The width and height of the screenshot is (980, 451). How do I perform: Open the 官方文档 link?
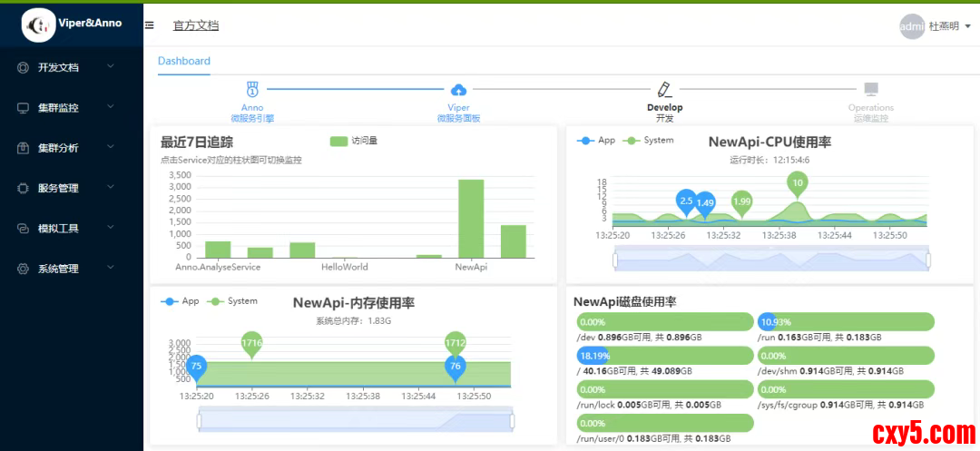pos(196,25)
